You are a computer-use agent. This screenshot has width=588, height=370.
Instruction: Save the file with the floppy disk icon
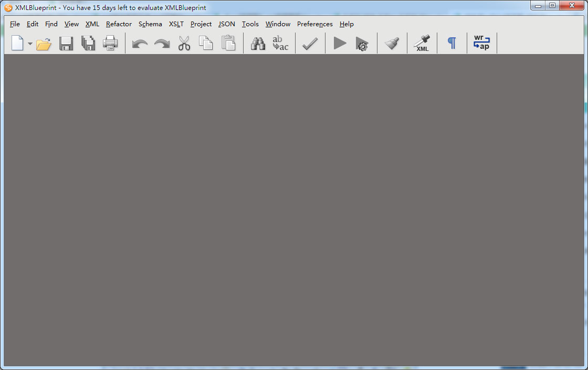pyautogui.click(x=66, y=44)
